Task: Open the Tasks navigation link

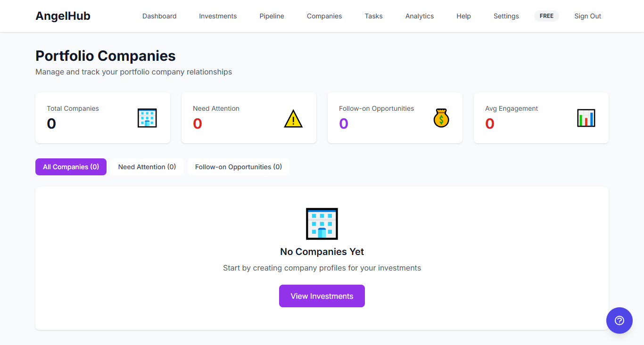Action: tap(373, 16)
